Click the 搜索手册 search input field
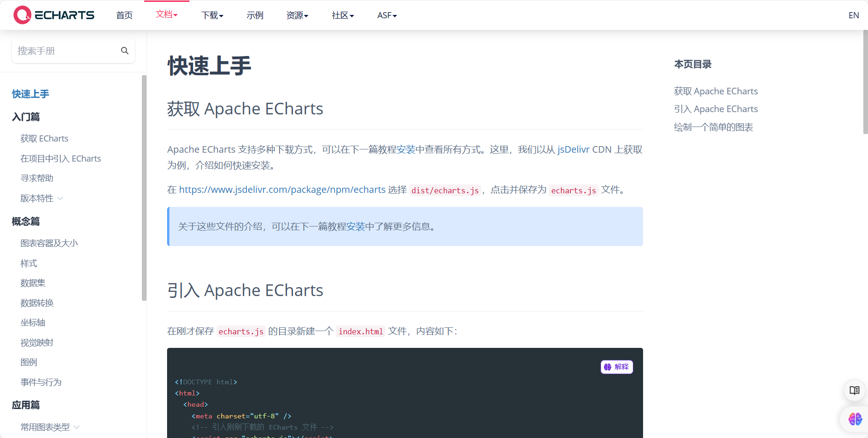The width and height of the screenshot is (868, 438). pos(65,50)
